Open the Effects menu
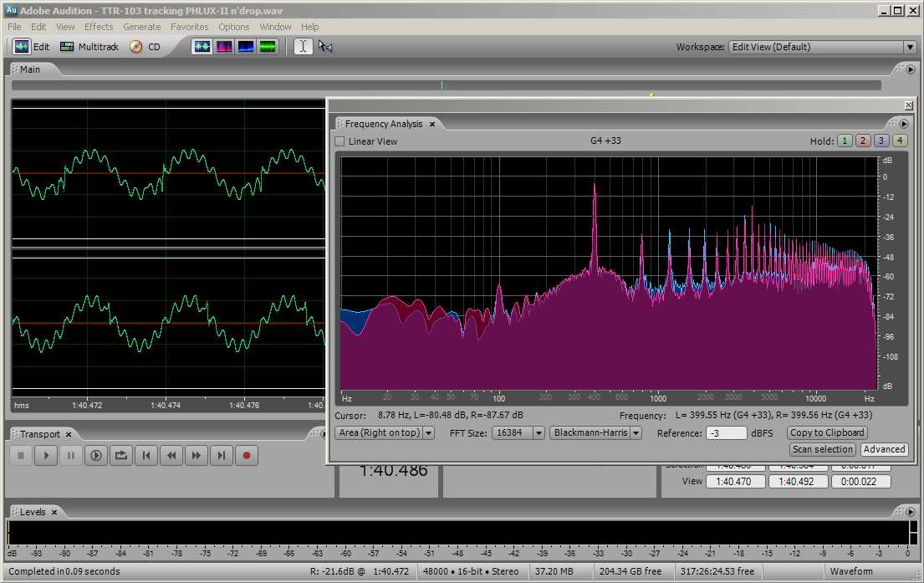Viewport: 924px width, 583px height. pyautogui.click(x=99, y=27)
